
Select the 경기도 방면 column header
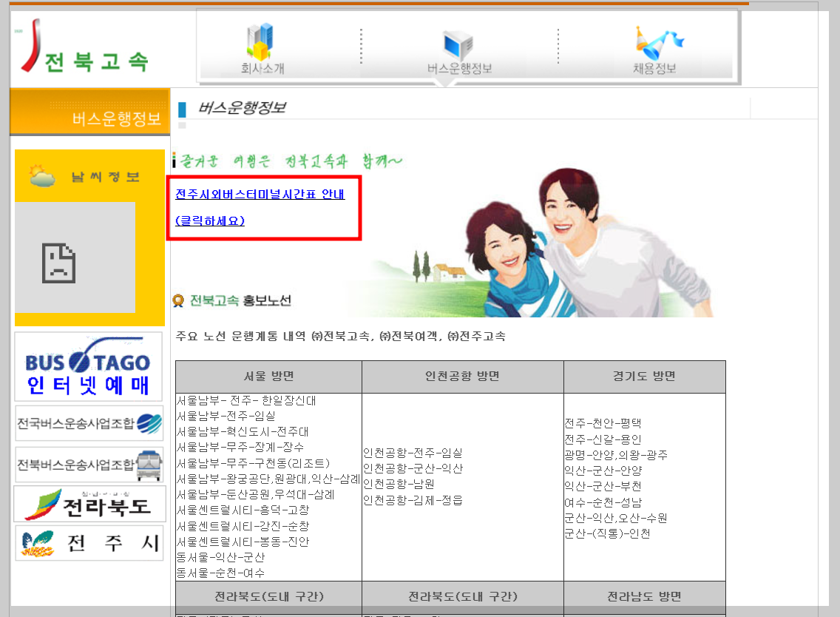[645, 377]
